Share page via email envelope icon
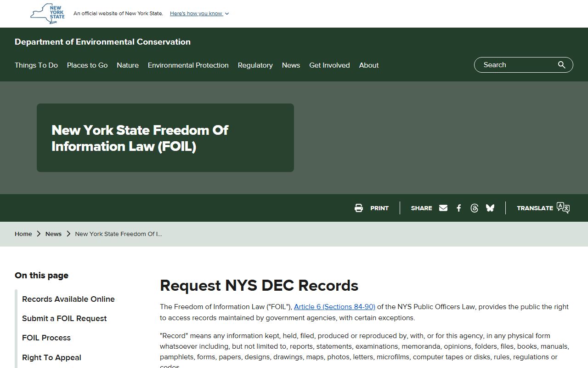 tap(443, 208)
